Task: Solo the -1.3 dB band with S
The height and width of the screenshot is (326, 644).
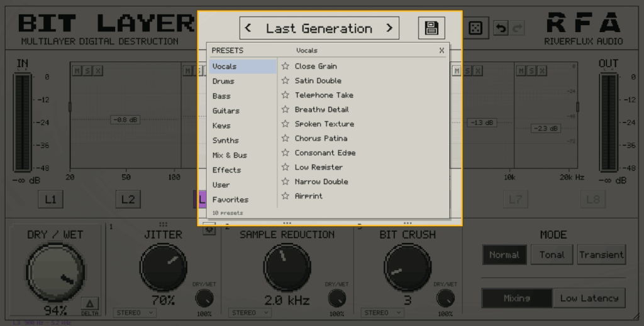Action: (467, 71)
